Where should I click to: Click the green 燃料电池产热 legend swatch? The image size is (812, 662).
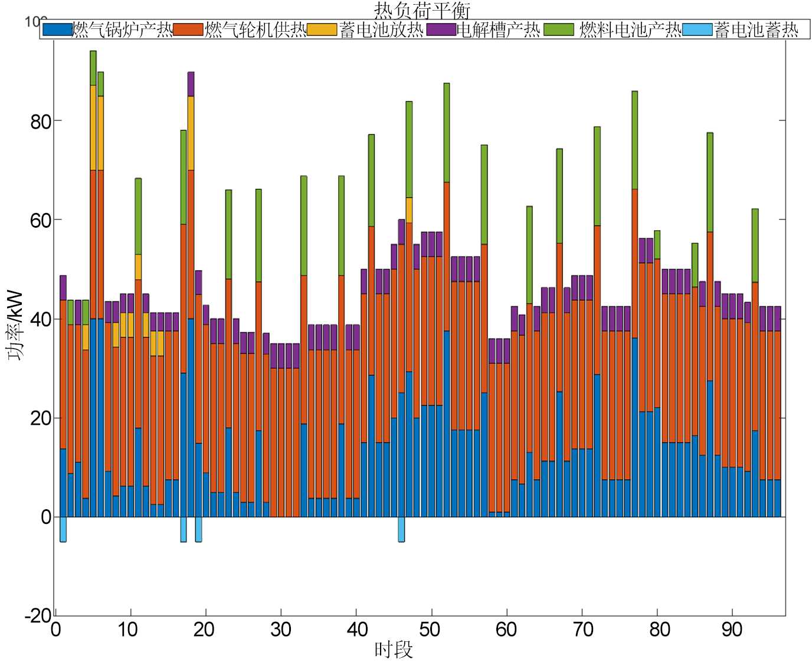558,30
